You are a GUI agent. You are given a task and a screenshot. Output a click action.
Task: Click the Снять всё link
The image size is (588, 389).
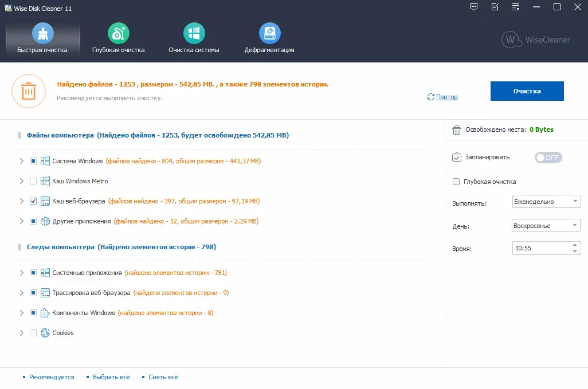[x=163, y=377]
